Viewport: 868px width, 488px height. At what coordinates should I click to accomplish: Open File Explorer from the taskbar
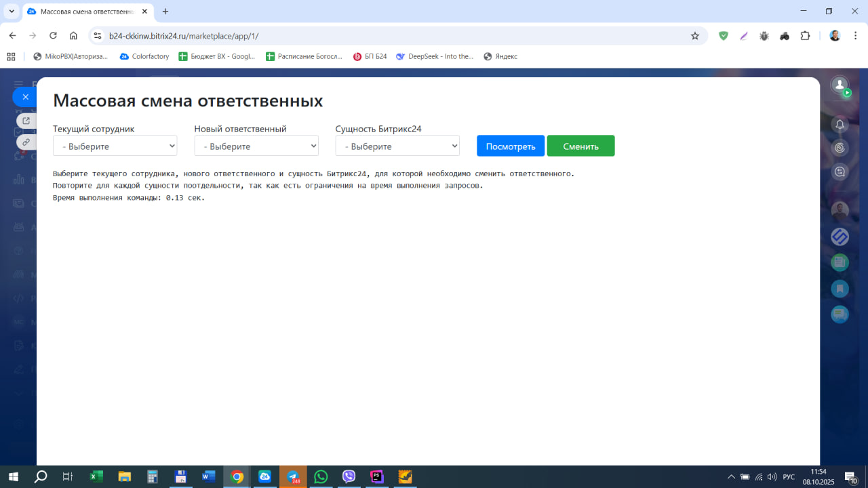[124, 476]
